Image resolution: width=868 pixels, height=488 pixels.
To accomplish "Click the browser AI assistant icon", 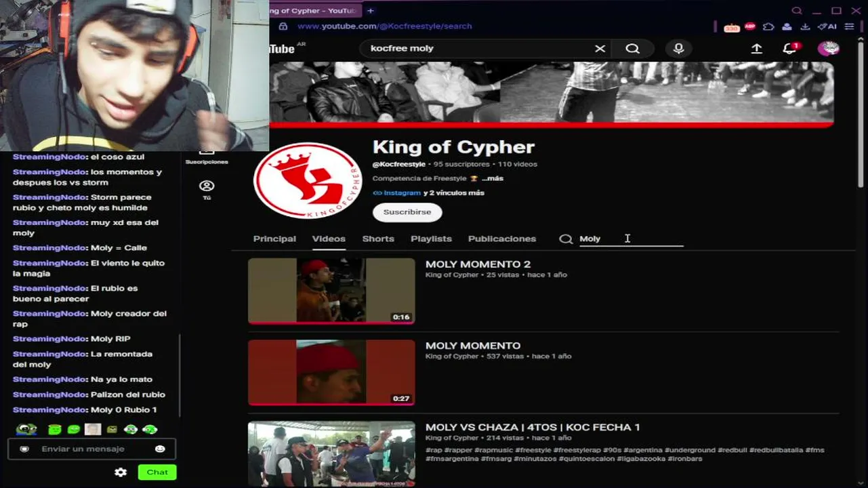I will pos(827,26).
